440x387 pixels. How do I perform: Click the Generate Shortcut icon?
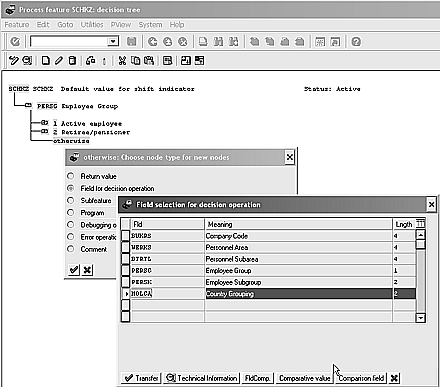click(335, 42)
